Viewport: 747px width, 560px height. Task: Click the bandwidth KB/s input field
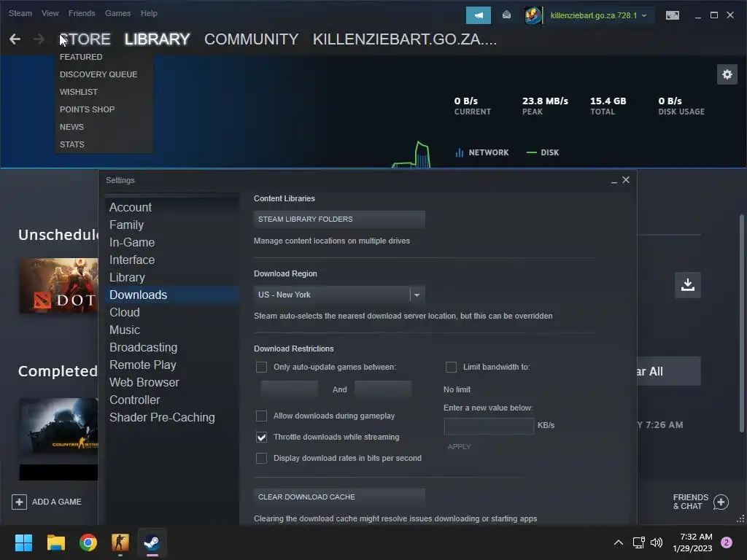(489, 426)
